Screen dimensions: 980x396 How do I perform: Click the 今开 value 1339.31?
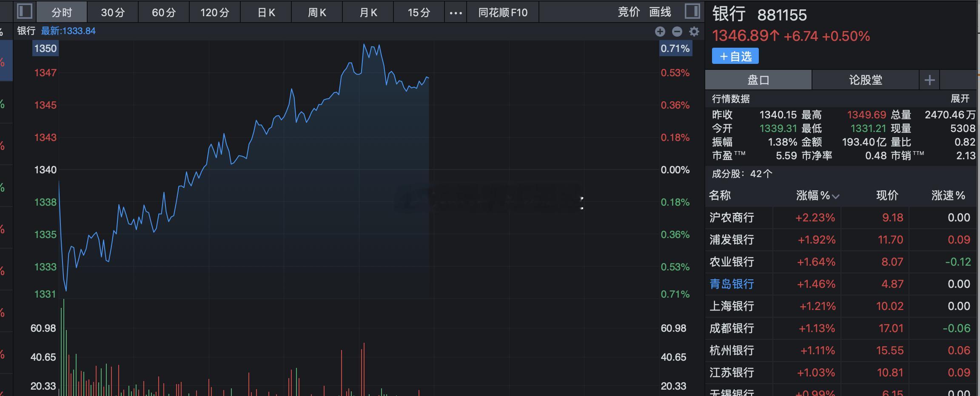click(778, 129)
